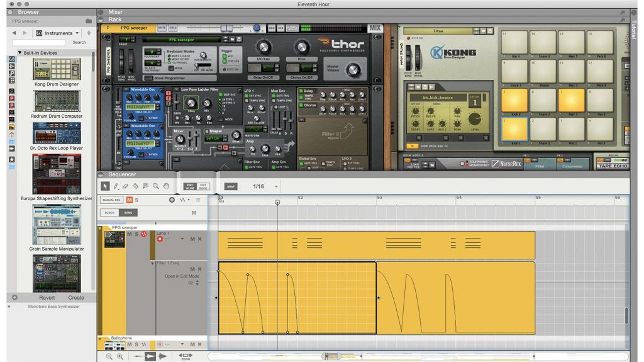The width and height of the screenshot is (644, 362).
Task: Click the add browser location plus icon
Action: coord(14,297)
